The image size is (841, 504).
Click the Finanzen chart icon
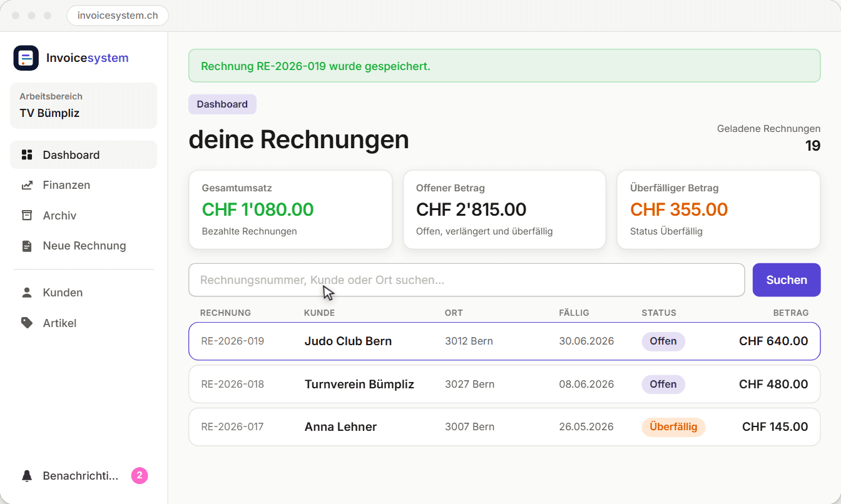(x=27, y=185)
